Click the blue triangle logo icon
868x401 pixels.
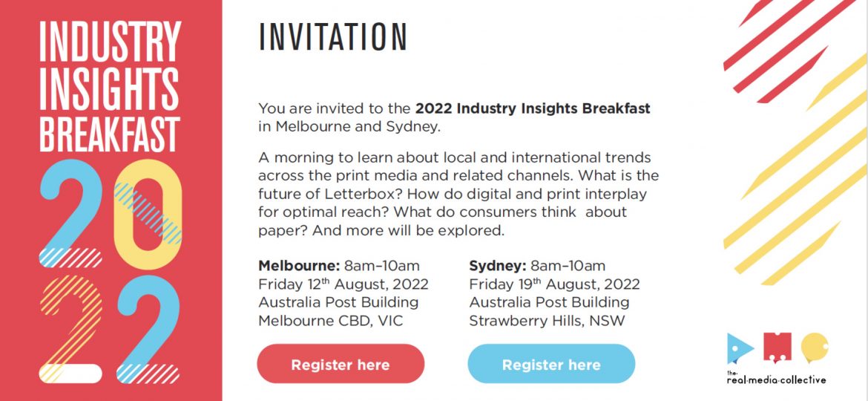click(x=740, y=348)
